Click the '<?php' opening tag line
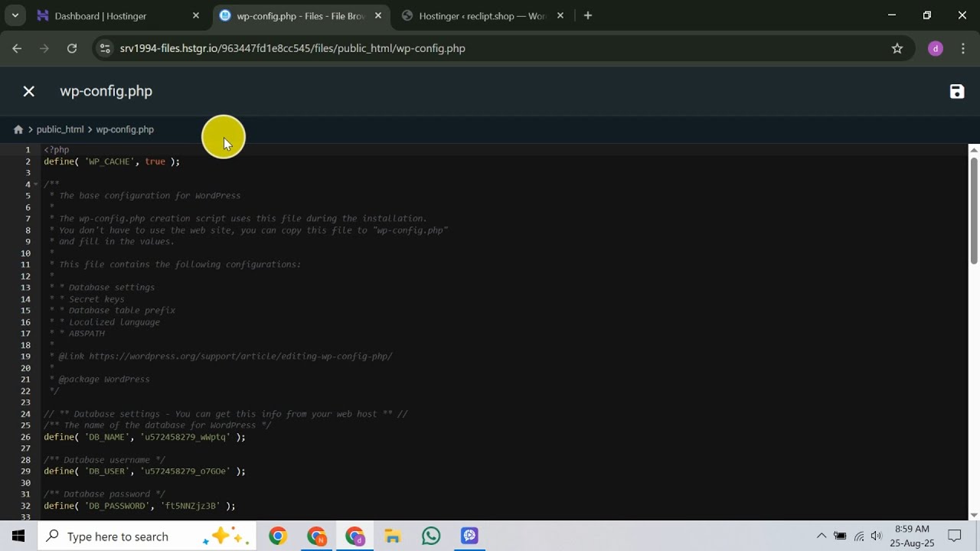 pyautogui.click(x=57, y=150)
